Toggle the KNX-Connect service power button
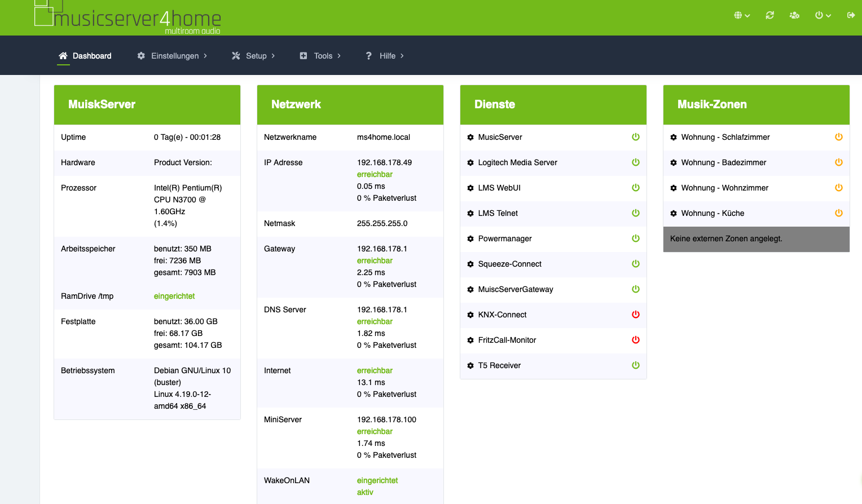 pyautogui.click(x=636, y=315)
